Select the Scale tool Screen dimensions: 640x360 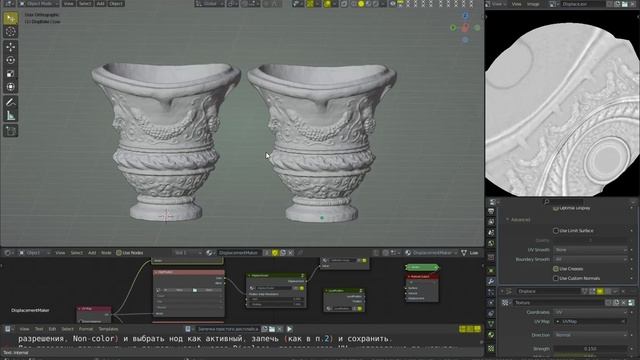(11, 73)
